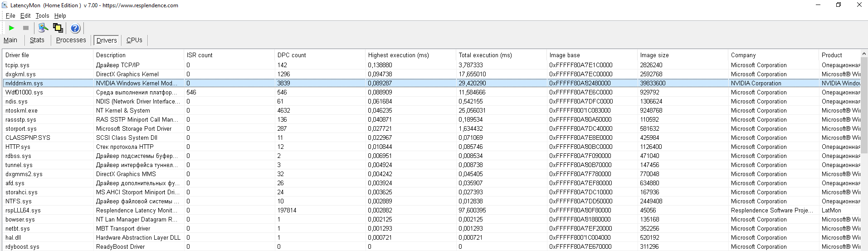Click the scroll-up arrow of the driver list
868x251 pixels.
(x=864, y=54)
